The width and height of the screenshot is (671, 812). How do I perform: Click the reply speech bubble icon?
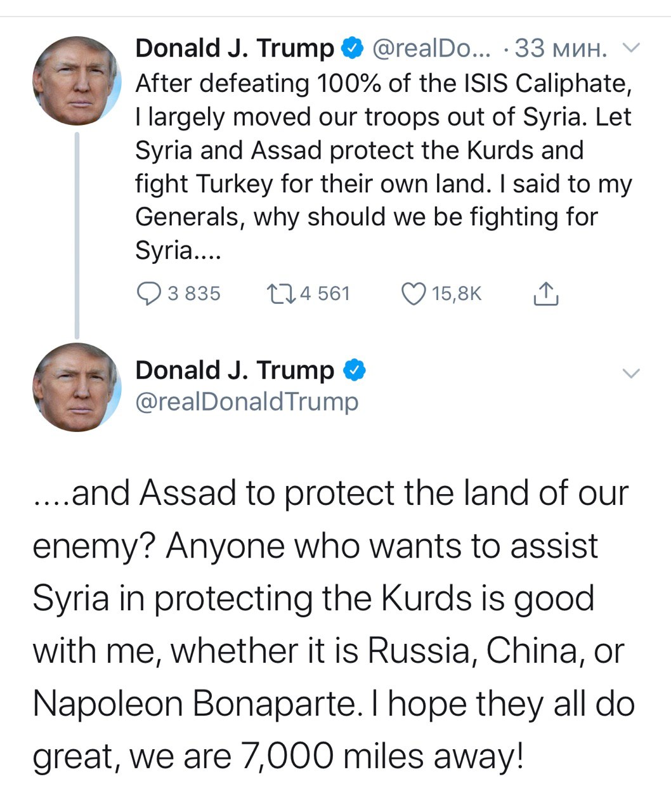point(148,294)
